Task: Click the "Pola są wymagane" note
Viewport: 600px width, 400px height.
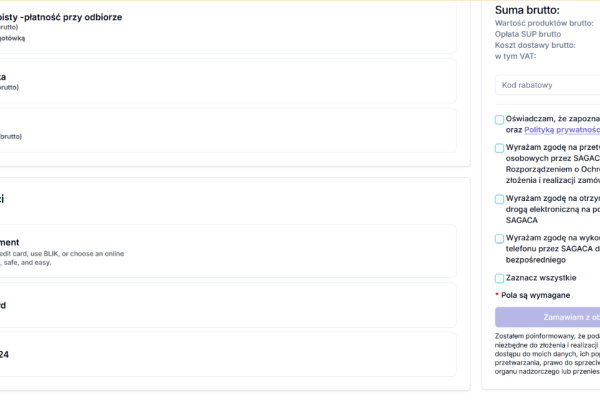Action: coord(536,296)
